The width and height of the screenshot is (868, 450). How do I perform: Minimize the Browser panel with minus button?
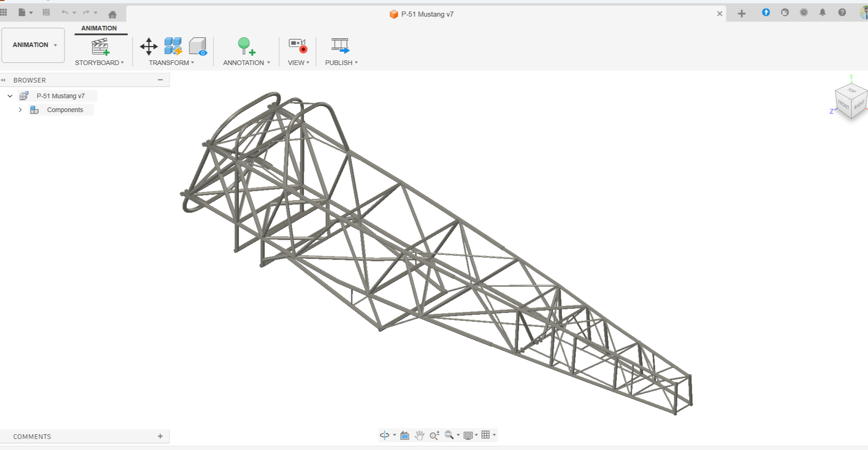click(160, 80)
